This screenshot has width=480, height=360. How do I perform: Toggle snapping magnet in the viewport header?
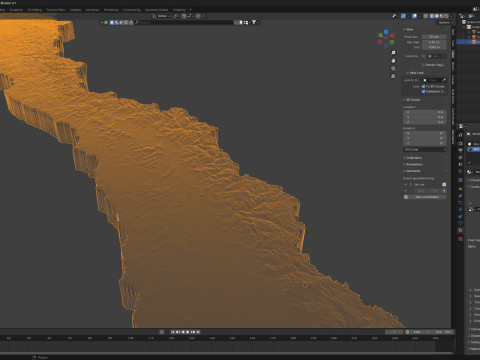pyautogui.click(x=184, y=16)
